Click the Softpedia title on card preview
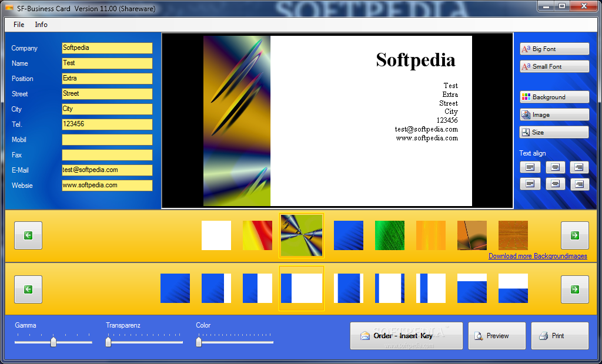Image resolution: width=602 pixels, height=364 pixels. click(x=416, y=60)
